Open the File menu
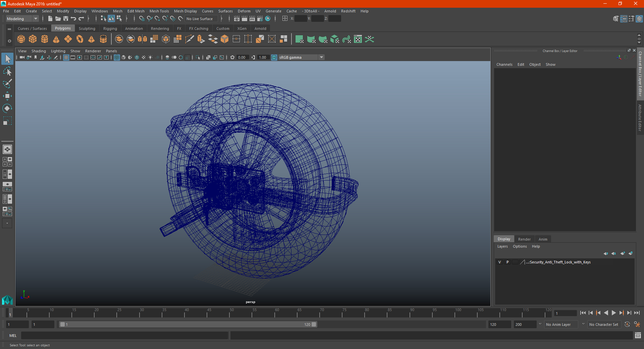The height and width of the screenshot is (349, 644). pyautogui.click(x=6, y=11)
